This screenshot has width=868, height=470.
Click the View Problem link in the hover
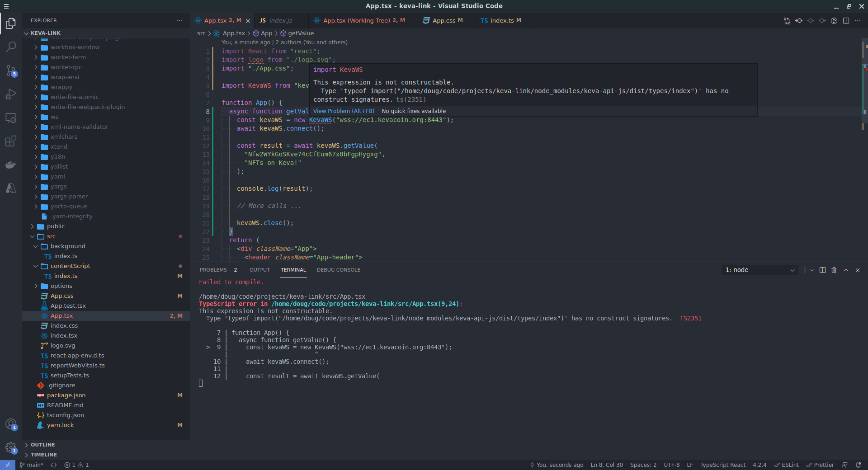(343, 111)
